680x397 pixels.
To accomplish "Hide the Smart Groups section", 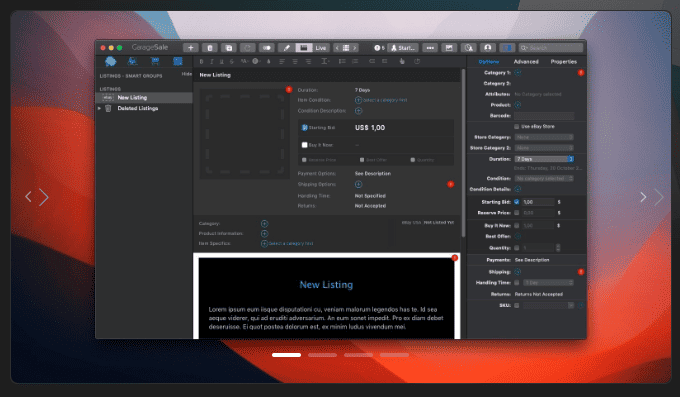I will [186, 74].
